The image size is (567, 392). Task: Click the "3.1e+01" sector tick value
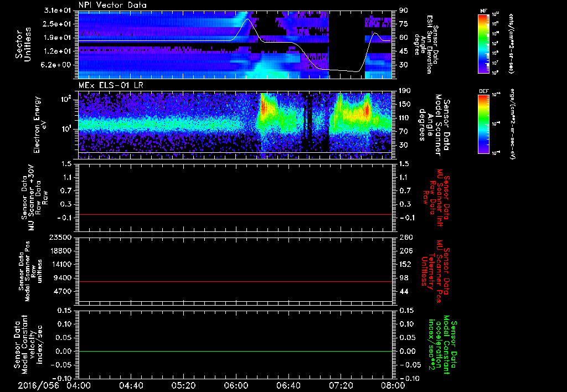click(58, 10)
